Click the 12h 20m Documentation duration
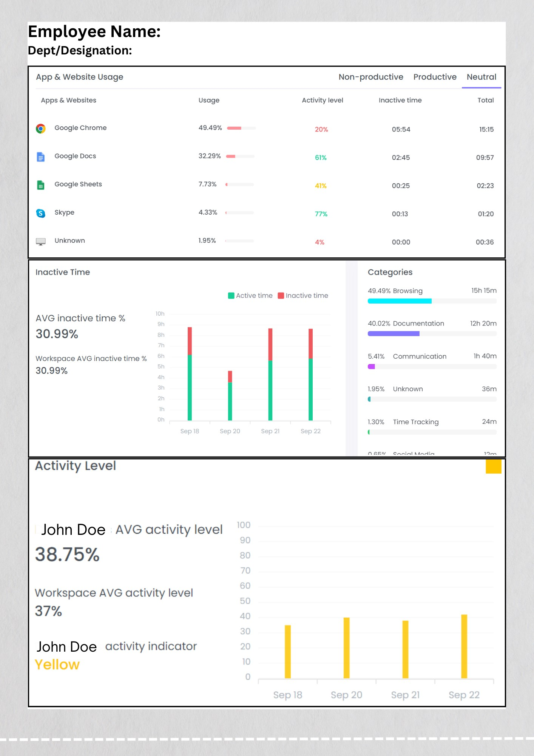 [483, 323]
